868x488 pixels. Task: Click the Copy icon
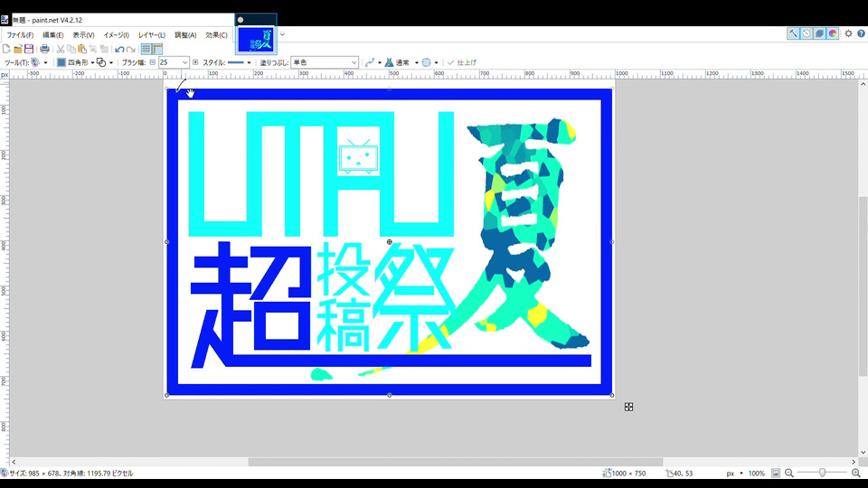point(71,49)
